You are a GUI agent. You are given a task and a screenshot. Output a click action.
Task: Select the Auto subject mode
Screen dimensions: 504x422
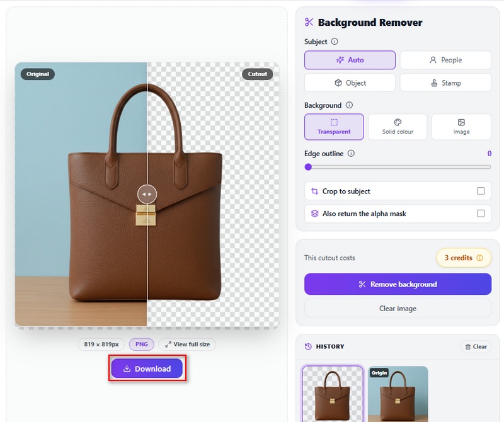coord(350,60)
